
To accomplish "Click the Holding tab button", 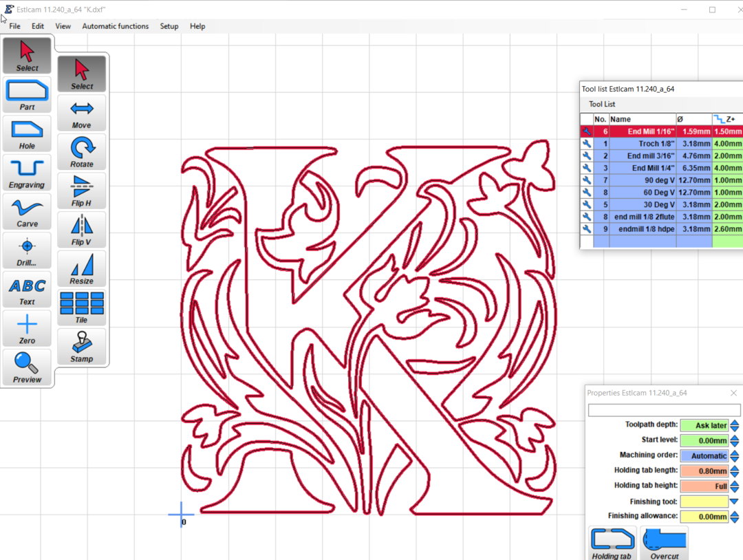I will tap(612, 544).
